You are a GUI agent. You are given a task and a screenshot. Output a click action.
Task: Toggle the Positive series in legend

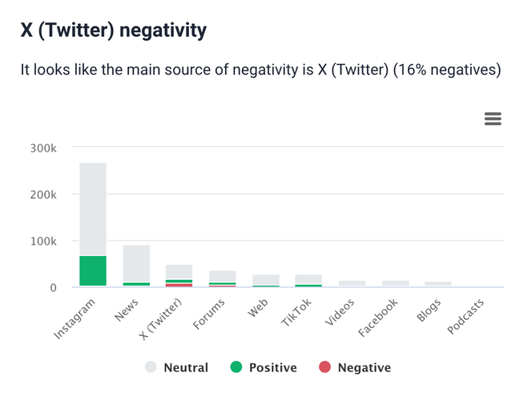[263, 368]
